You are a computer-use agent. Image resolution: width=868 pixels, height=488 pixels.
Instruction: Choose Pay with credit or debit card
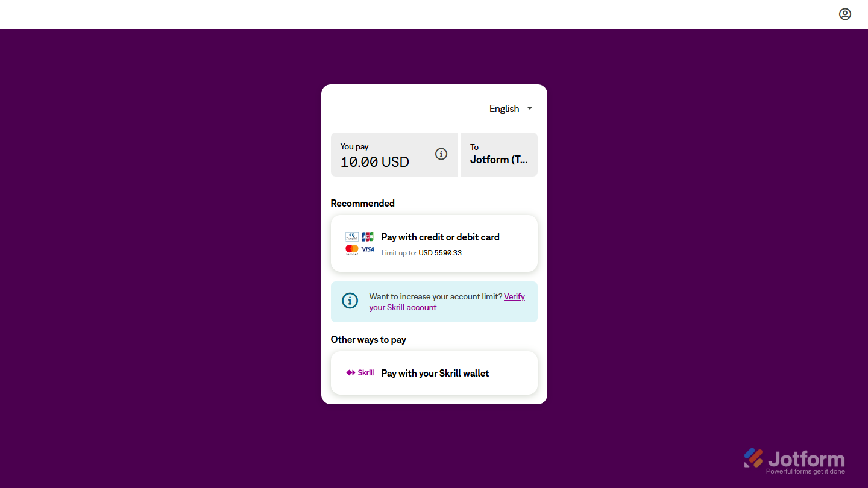(x=440, y=237)
